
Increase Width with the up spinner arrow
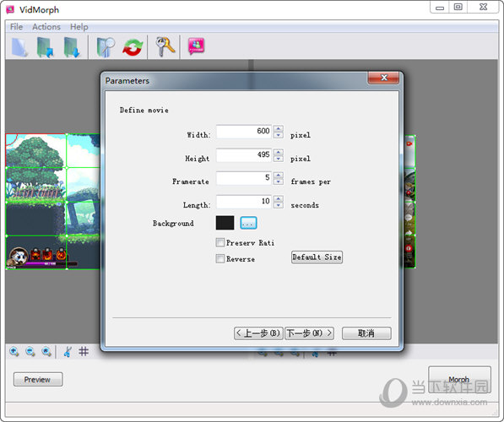pyautogui.click(x=279, y=128)
